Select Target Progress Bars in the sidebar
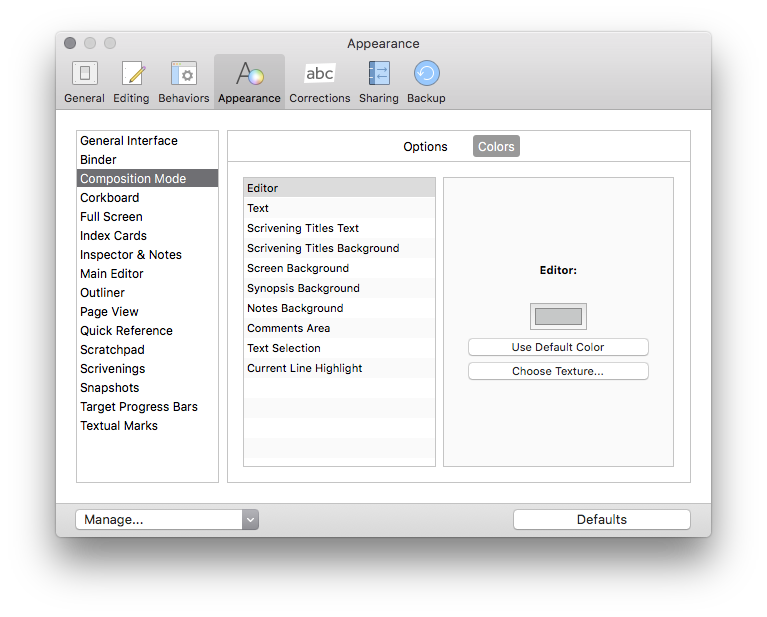The image size is (767, 617). point(147,407)
